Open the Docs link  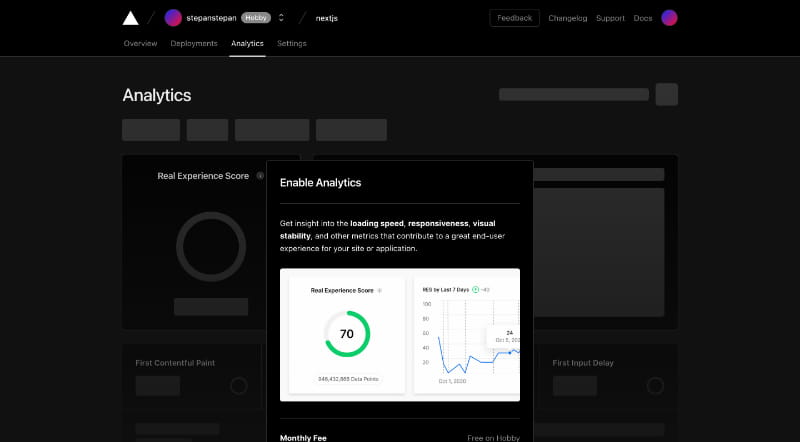coord(643,18)
